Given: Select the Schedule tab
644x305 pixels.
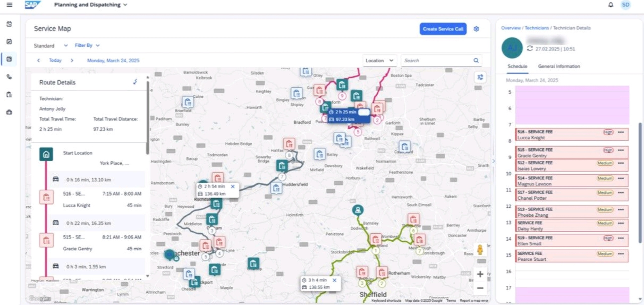Looking at the screenshot, I should [517, 66].
